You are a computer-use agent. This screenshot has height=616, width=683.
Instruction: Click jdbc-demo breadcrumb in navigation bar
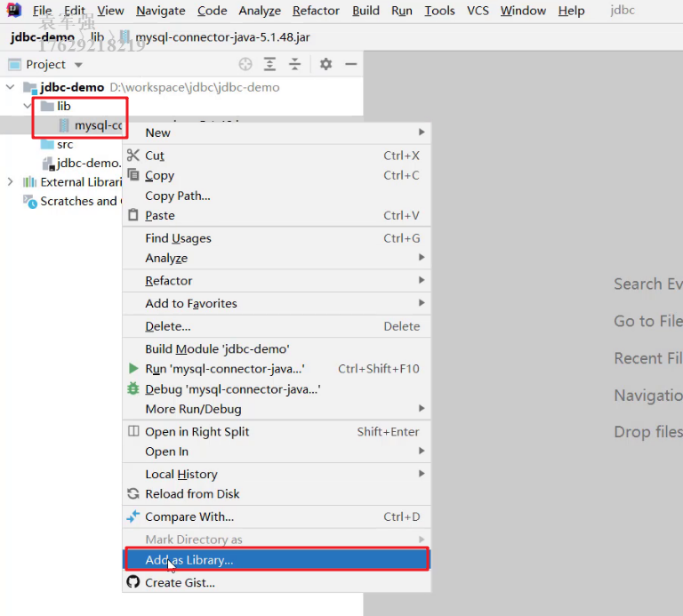(42, 37)
